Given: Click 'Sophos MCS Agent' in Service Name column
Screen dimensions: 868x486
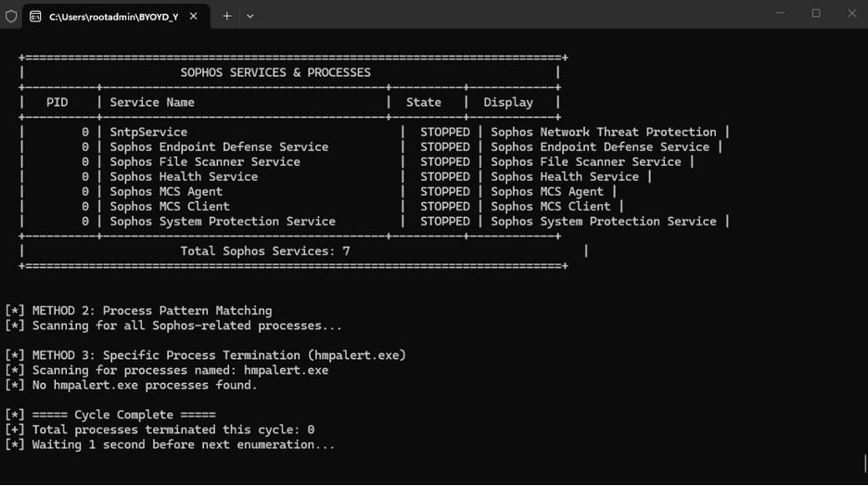Looking at the screenshot, I should 166,191.
